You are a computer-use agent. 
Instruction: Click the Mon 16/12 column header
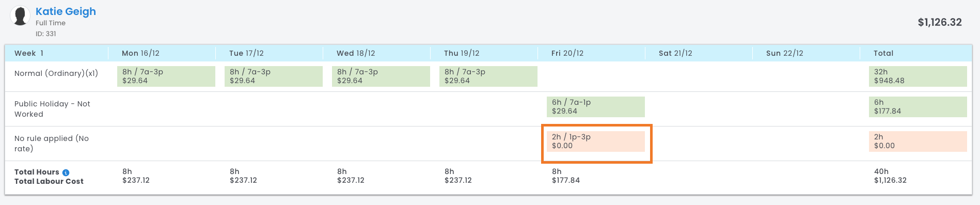coord(140,53)
